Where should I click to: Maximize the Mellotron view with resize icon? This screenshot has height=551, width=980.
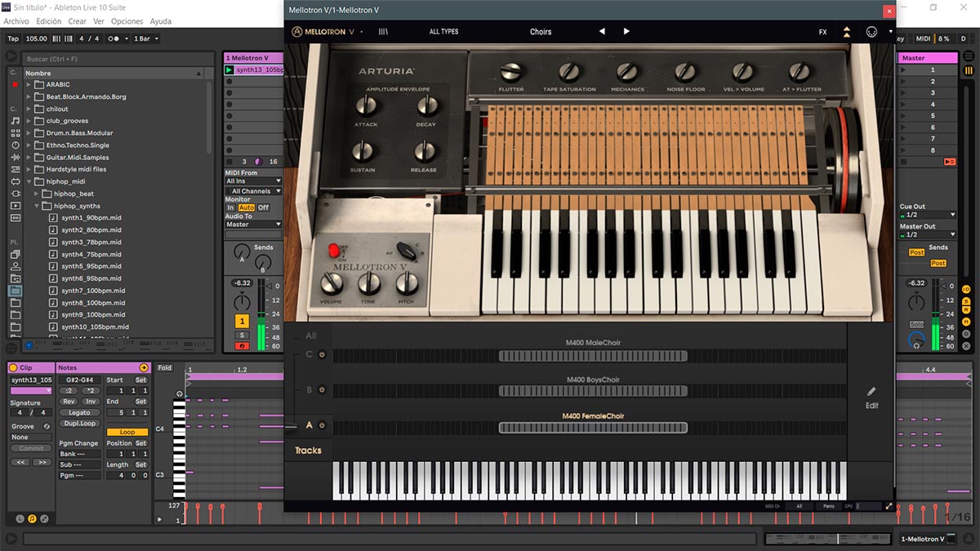[x=889, y=506]
